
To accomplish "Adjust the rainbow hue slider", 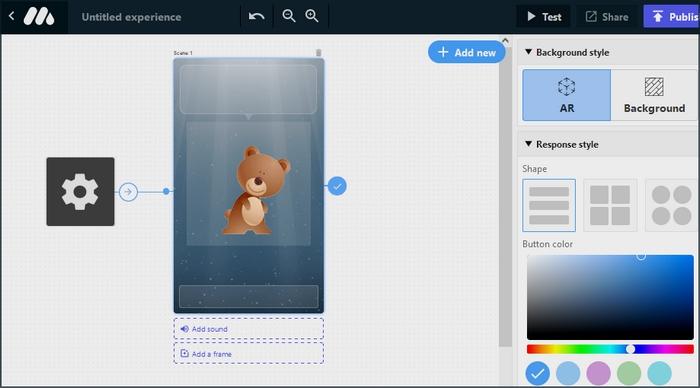I will [x=610, y=349].
